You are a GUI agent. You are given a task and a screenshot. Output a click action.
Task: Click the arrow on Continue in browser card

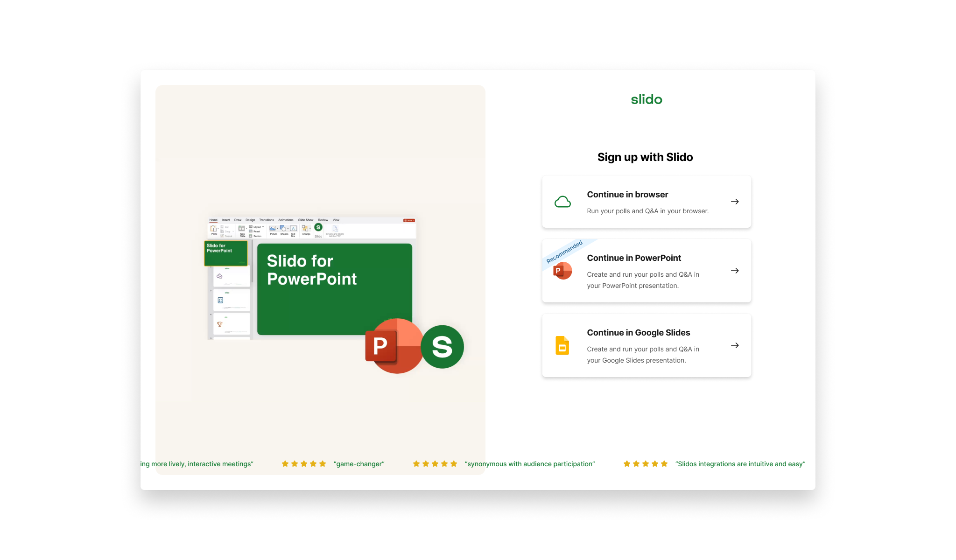735,202
